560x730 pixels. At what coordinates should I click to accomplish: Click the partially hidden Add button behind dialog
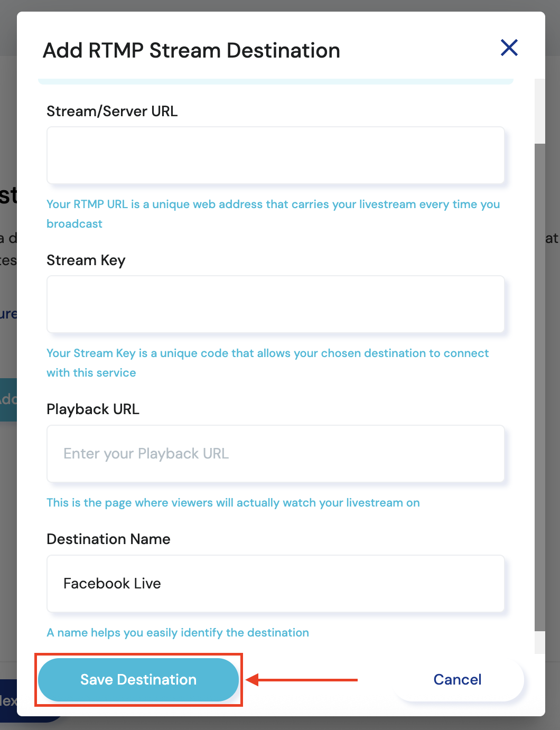[8, 399]
